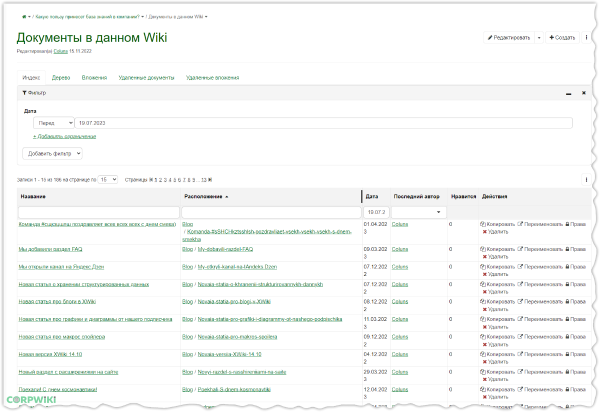Screen dimensions: 600x412
Task: Click the Дата column filter input
Action: point(376,212)
